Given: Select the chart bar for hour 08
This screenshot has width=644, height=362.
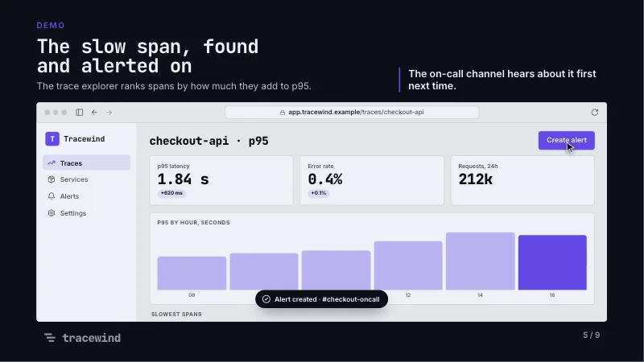Looking at the screenshot, I should pos(192,273).
